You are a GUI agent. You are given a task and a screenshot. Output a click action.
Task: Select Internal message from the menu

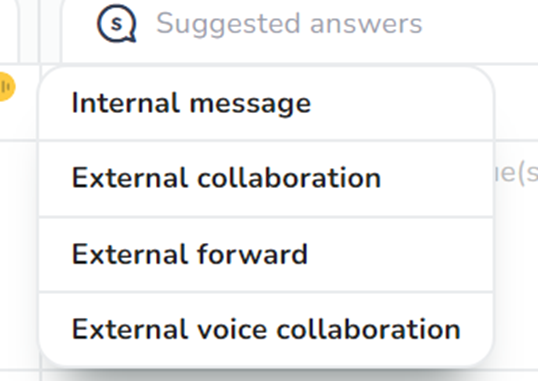[266, 103]
